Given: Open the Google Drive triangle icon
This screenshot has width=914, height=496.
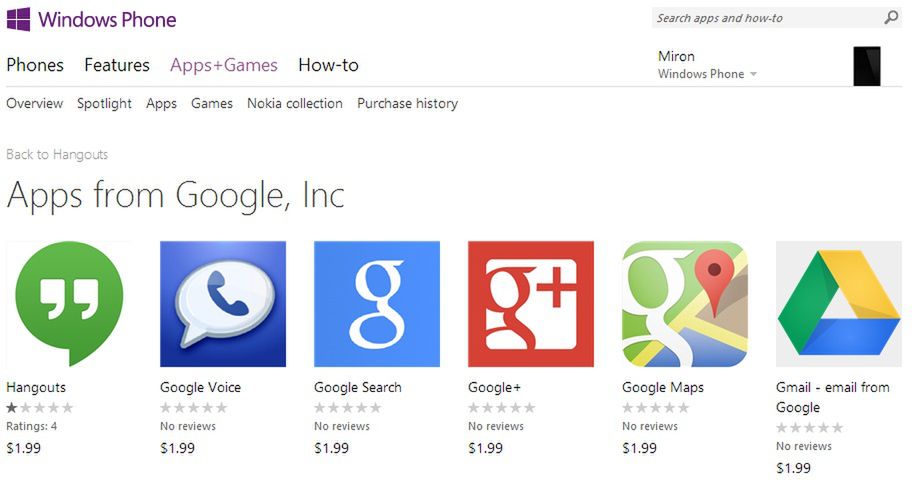Looking at the screenshot, I should tap(839, 304).
